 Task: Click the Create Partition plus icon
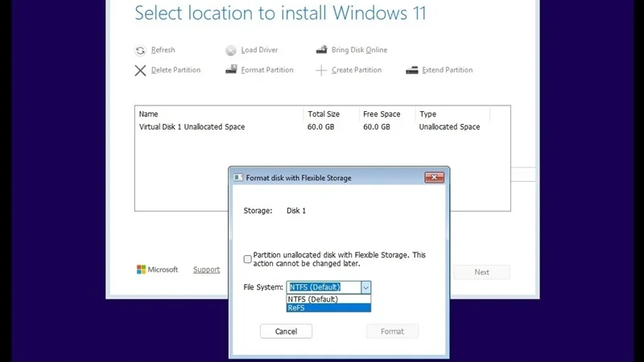point(321,70)
